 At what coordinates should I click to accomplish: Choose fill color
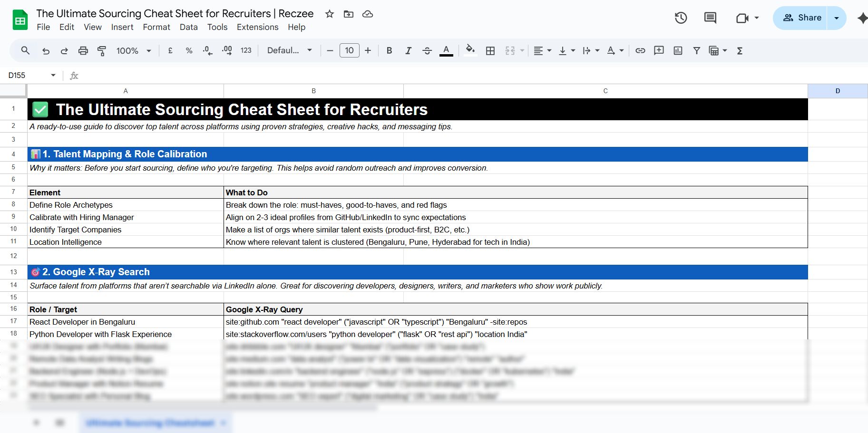click(x=470, y=50)
